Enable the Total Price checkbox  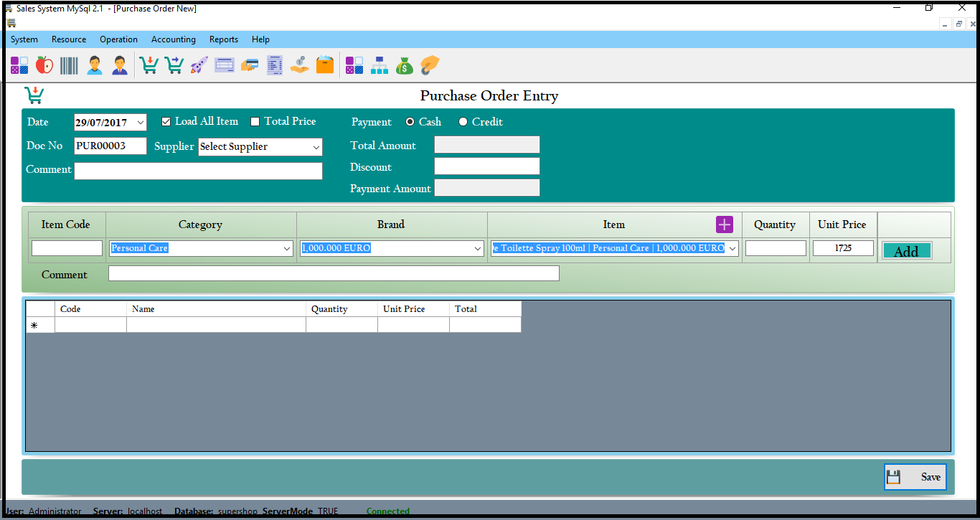(x=255, y=122)
